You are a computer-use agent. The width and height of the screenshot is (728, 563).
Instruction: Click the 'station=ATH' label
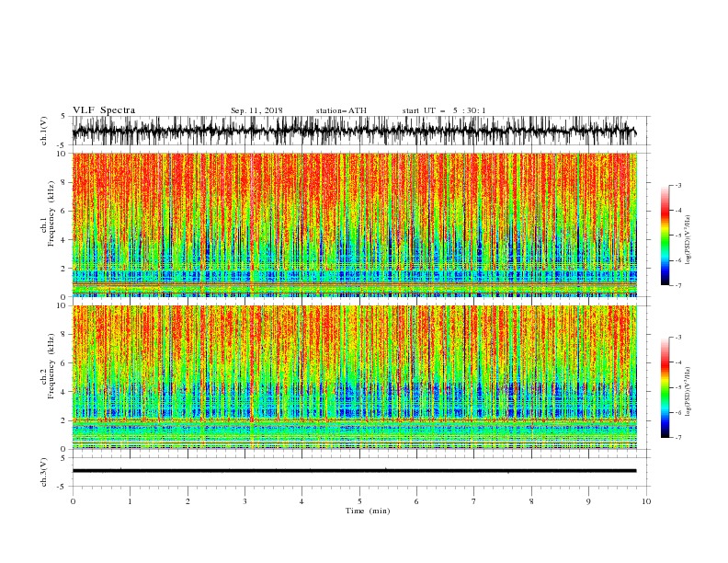click(x=341, y=110)
